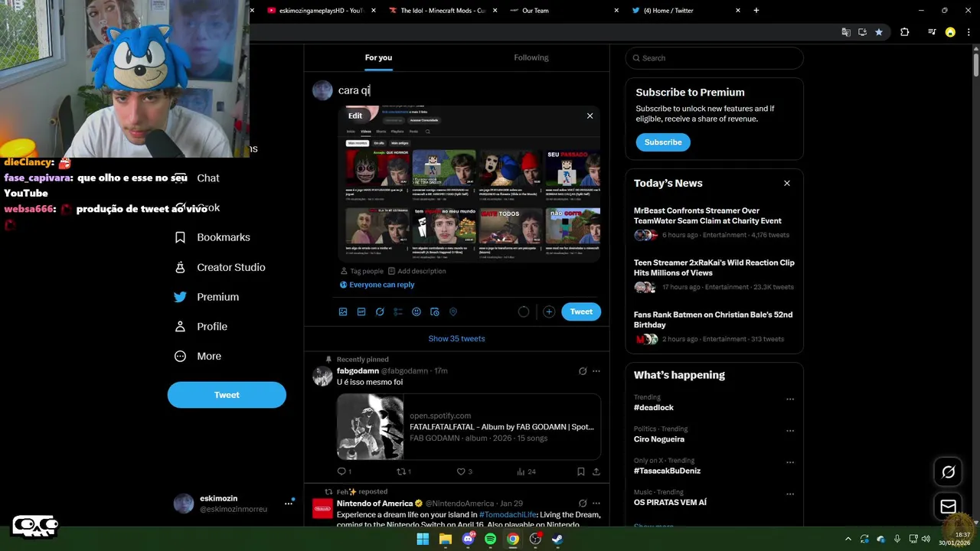Like the fabgodamn tweet
This screenshot has height=551, width=980.
tap(464, 471)
